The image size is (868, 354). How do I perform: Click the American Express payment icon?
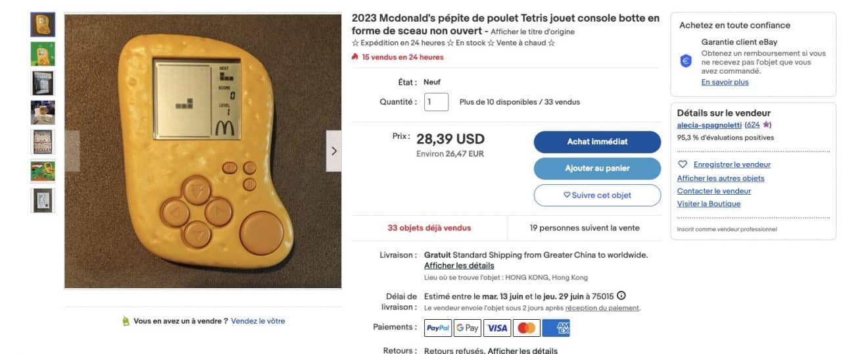click(556, 328)
